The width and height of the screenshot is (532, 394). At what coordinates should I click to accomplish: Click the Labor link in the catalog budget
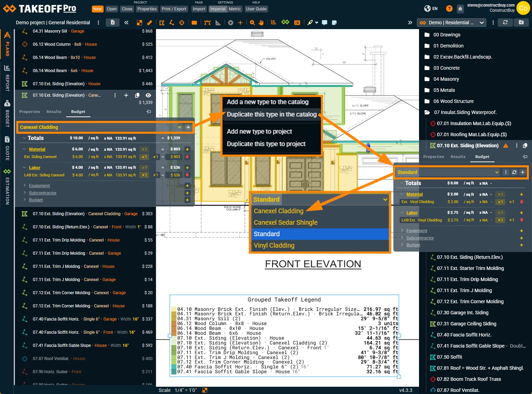pos(412,213)
